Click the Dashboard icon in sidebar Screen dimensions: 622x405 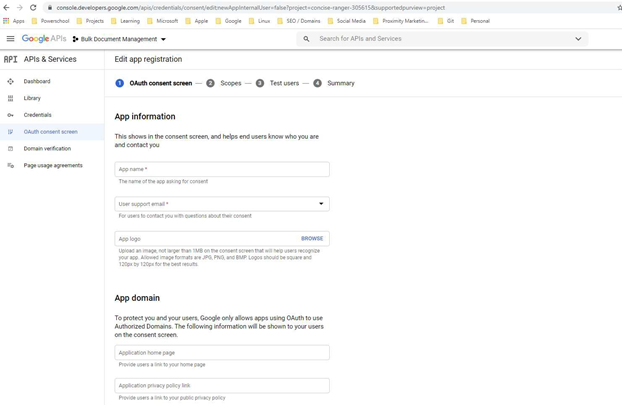tap(11, 81)
